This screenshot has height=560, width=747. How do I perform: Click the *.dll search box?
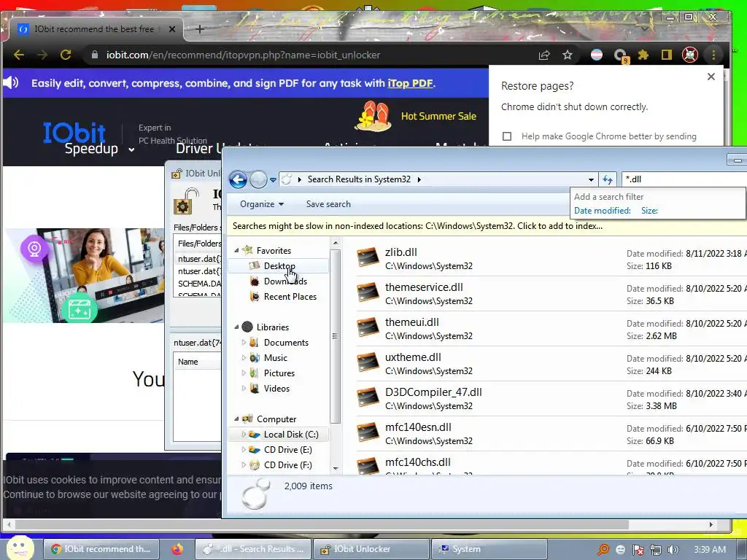pos(684,179)
